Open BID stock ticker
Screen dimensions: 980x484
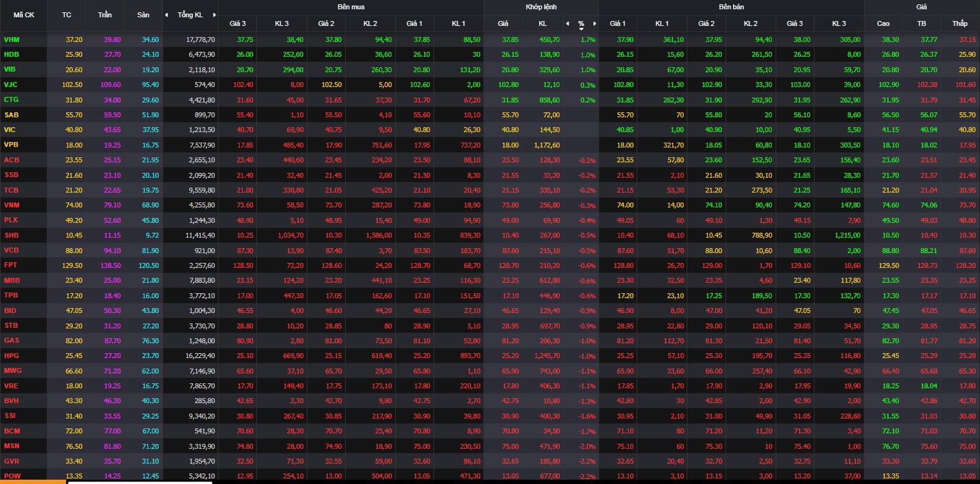click(10, 311)
